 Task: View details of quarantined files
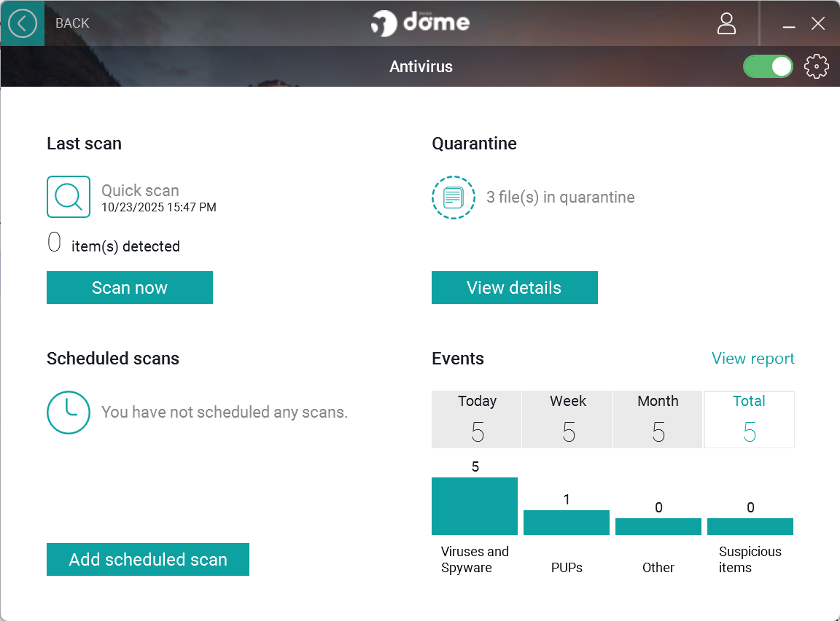[x=514, y=287]
